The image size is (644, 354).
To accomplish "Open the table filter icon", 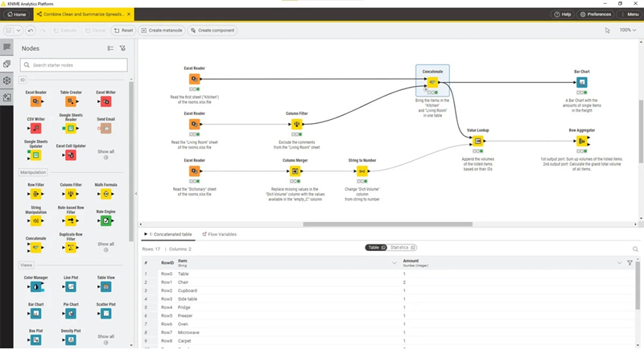I will click(630, 263).
